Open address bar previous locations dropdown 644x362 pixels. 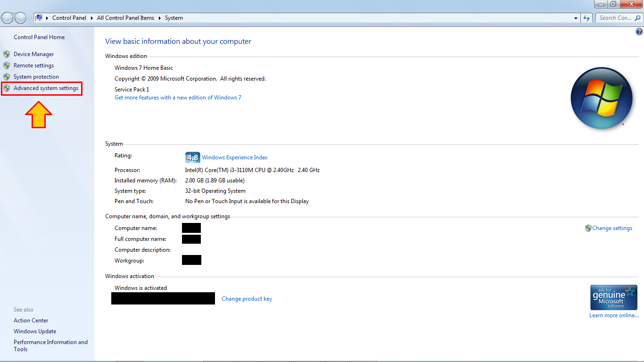576,18
